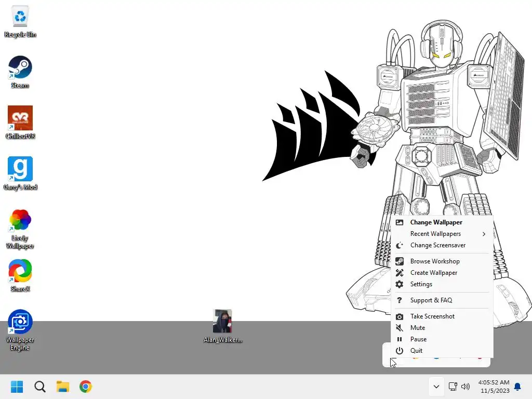
Task: Click the camera icon beside Take Screenshot
Action: [400, 316]
